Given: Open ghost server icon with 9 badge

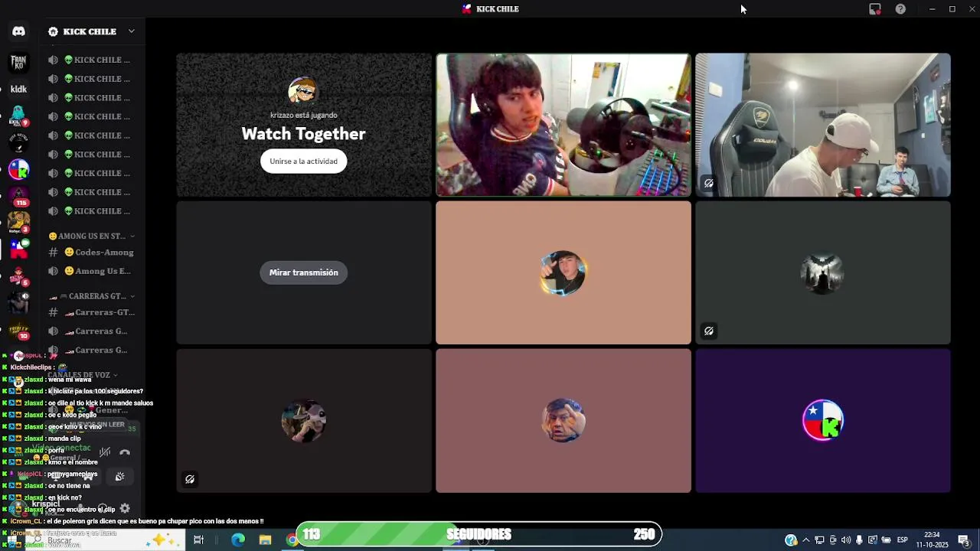Looking at the screenshot, I should tap(18, 116).
